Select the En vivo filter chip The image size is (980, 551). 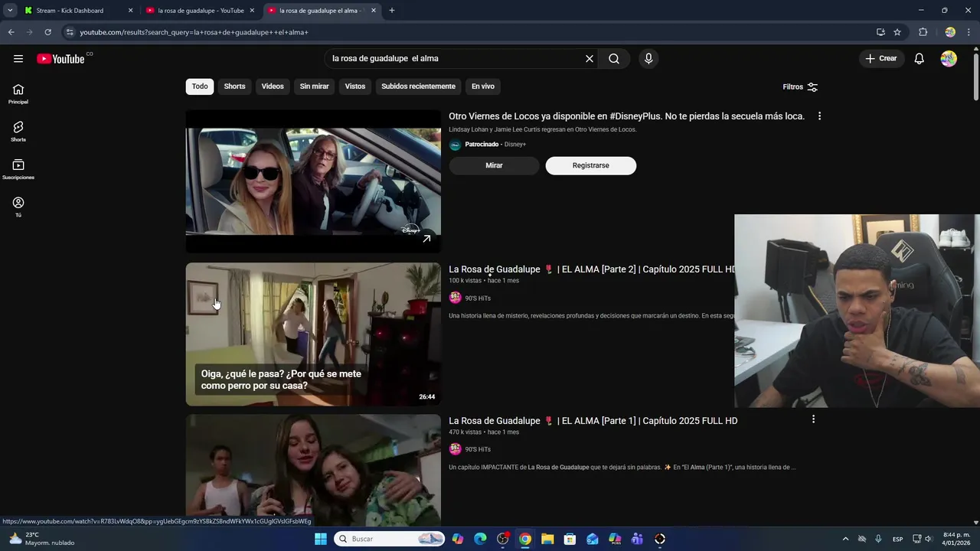(x=482, y=86)
